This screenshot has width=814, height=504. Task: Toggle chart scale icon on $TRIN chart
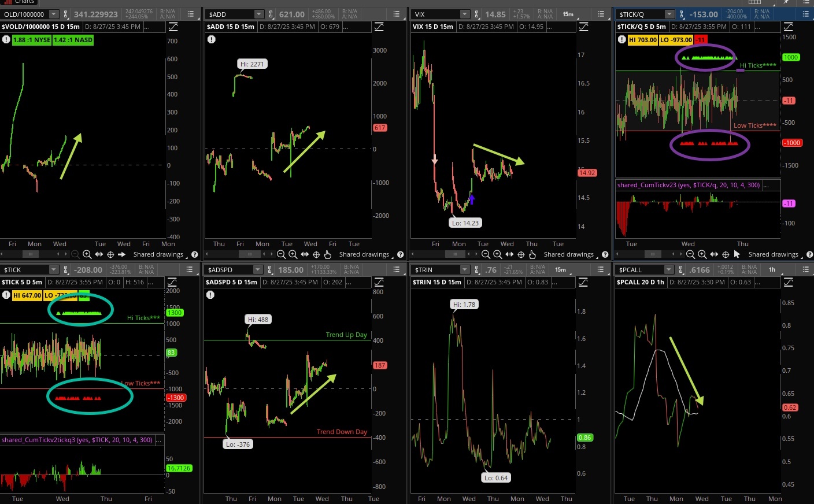[583, 282]
